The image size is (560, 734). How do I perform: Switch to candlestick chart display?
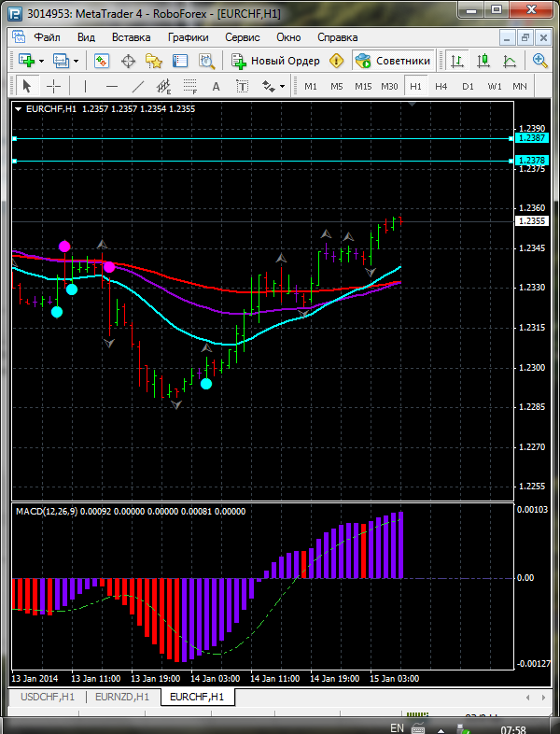point(483,61)
